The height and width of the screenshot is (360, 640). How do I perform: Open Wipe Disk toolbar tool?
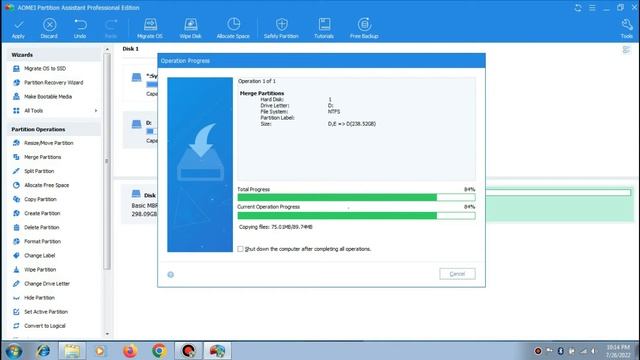coord(191,28)
